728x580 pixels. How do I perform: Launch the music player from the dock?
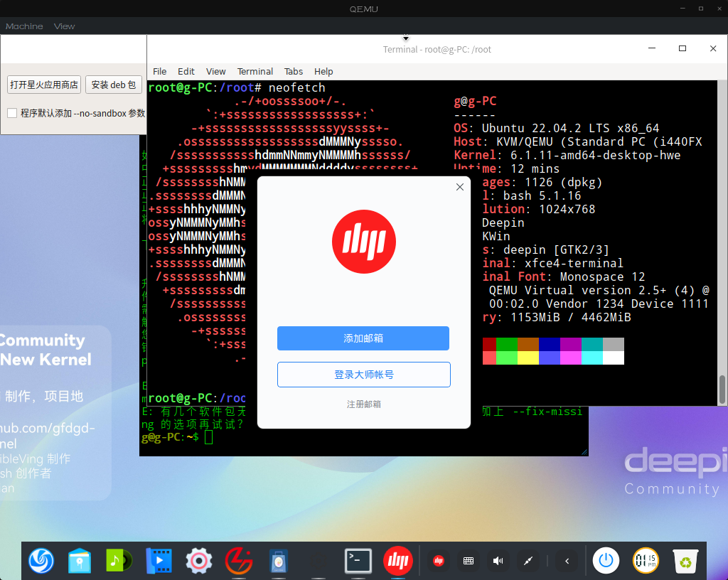119,561
